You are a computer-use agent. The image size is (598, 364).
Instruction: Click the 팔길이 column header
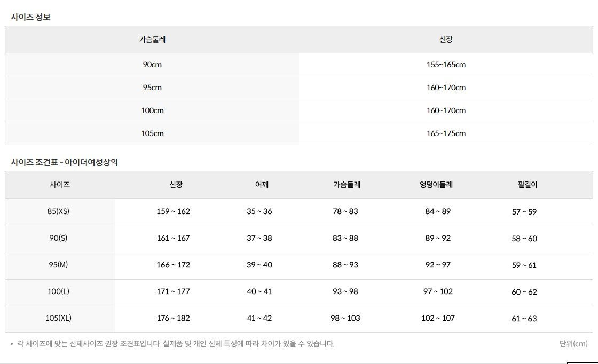[x=528, y=185]
